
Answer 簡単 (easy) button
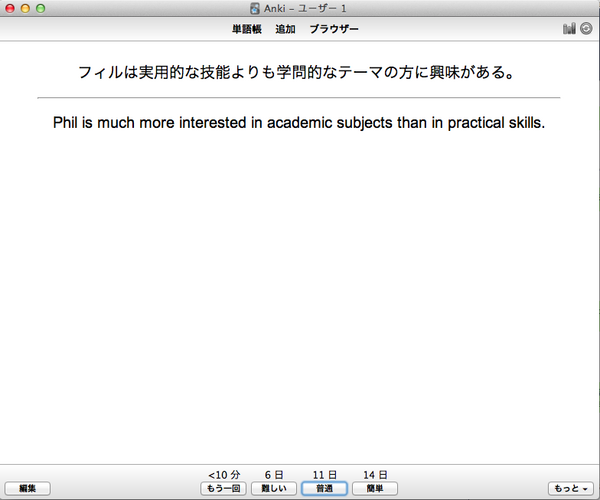375,489
